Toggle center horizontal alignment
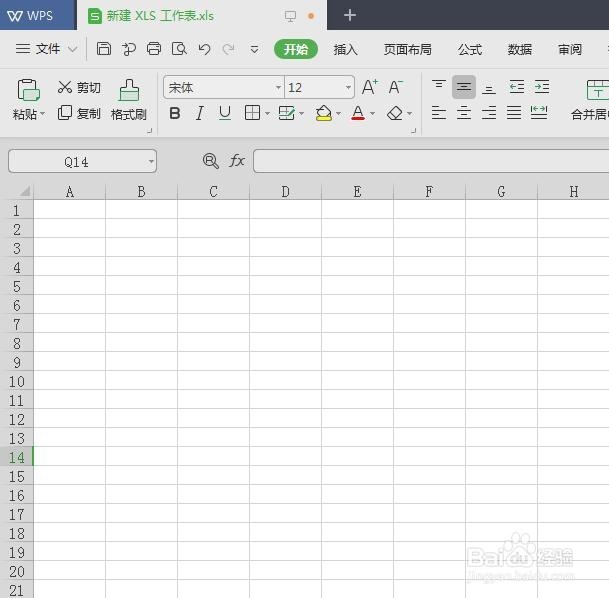This screenshot has width=609, height=598. coord(464,113)
